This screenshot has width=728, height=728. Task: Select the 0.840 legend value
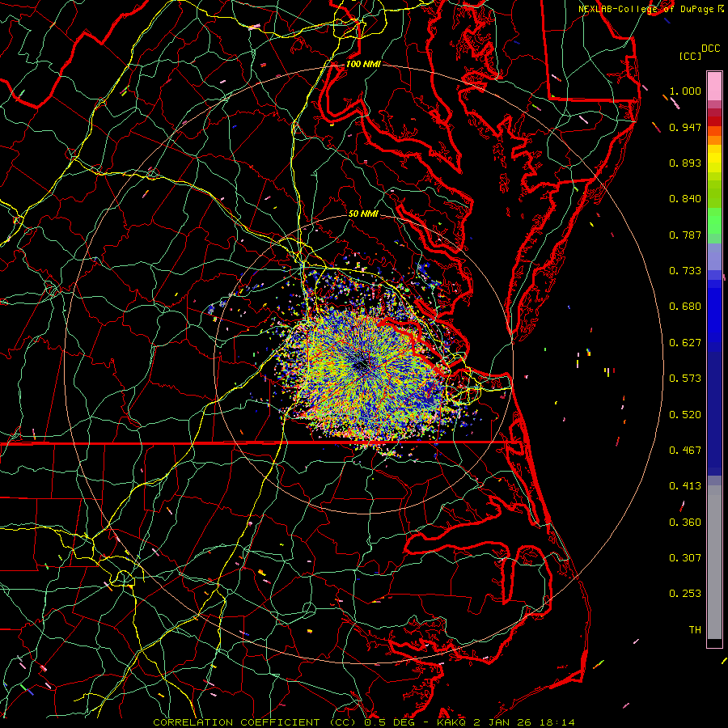coord(685,199)
